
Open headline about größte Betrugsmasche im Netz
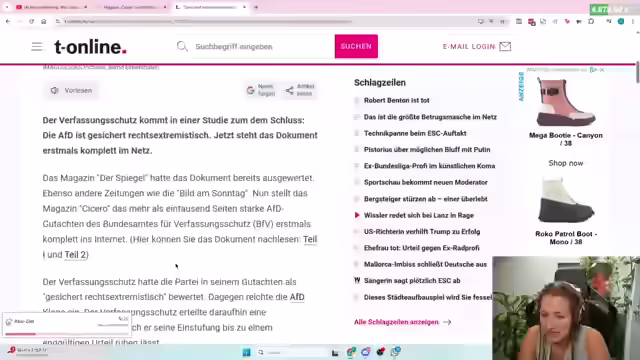pos(430,117)
